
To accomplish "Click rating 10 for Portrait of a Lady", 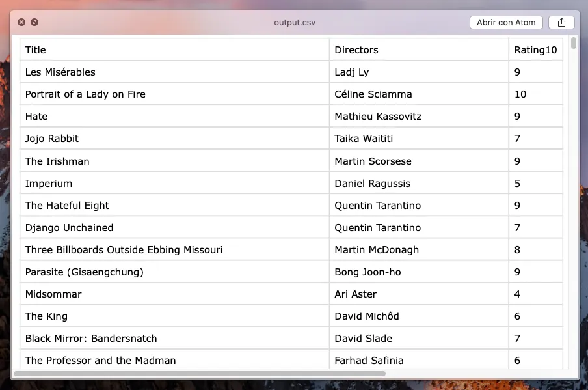I will (535, 94).
